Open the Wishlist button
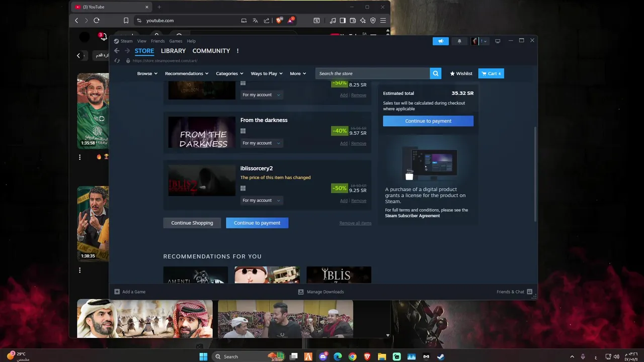644x362 pixels. point(461,73)
